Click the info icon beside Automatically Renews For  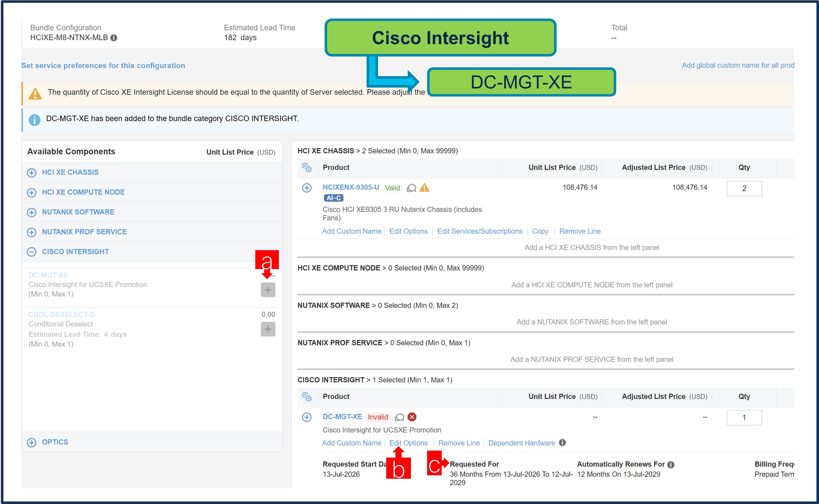coord(671,465)
